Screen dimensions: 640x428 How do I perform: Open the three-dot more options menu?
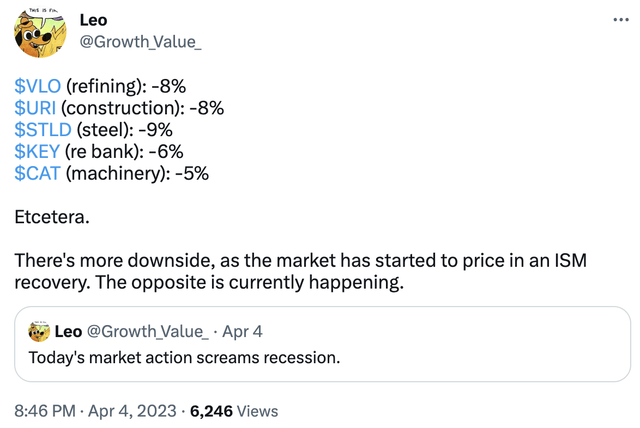(x=621, y=20)
